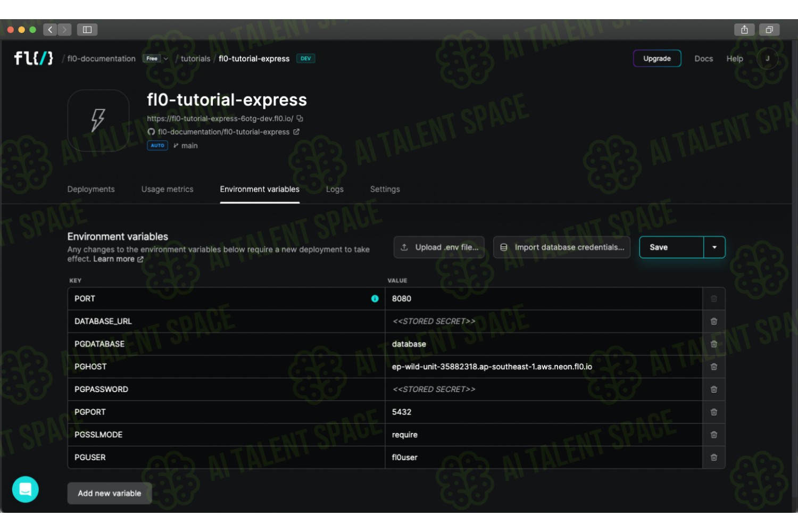
Task: Click the git branch icon next to main
Action: [176, 145]
